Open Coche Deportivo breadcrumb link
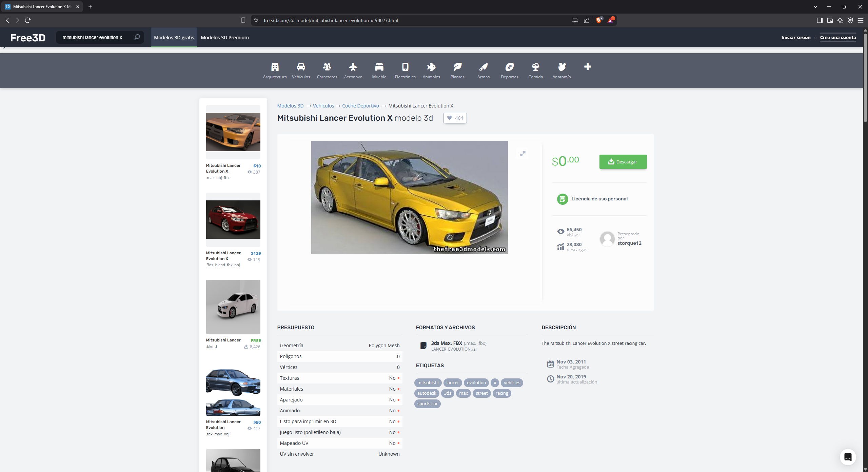 point(360,106)
